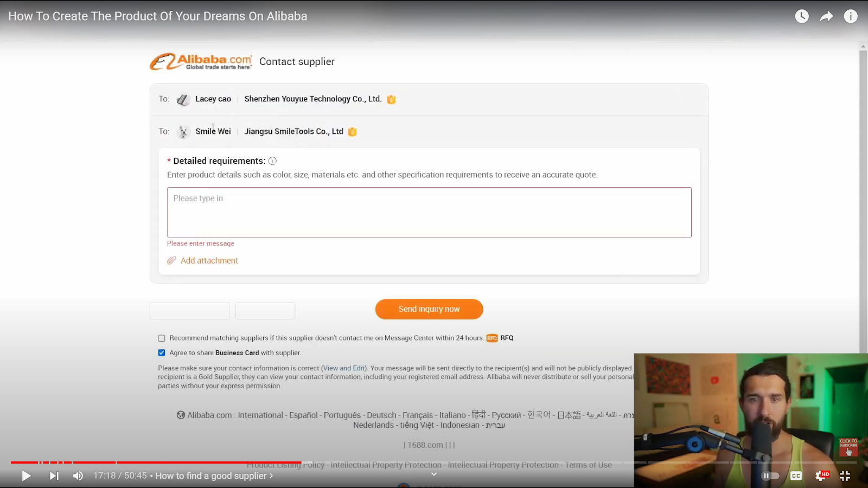Click the video progress bar
This screenshot has height=488, width=868.
(x=434, y=463)
